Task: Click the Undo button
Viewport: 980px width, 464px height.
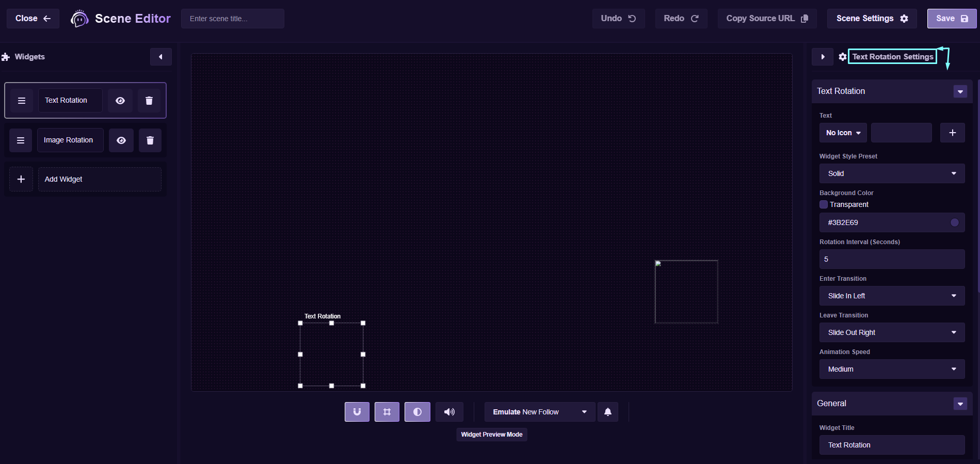Action: coord(619,19)
